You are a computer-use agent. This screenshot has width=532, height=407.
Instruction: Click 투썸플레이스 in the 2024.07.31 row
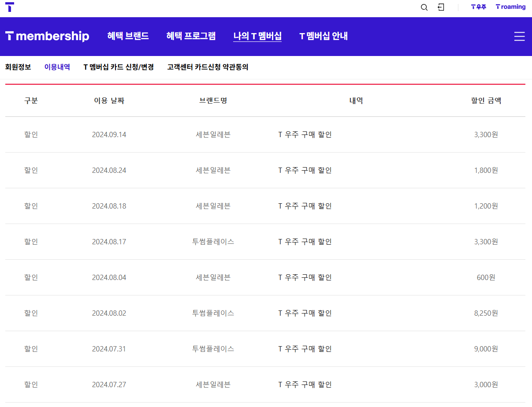213,349
